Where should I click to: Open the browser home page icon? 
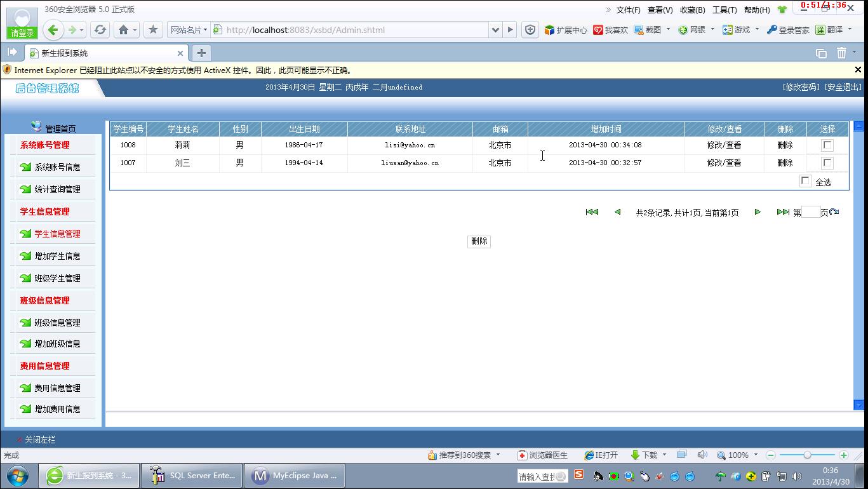tap(124, 30)
